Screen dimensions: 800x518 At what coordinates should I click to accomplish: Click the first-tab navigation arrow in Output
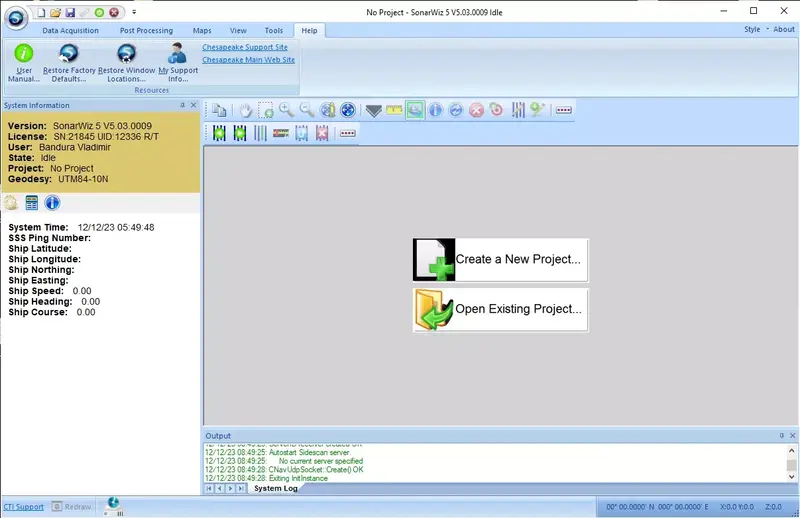(x=209, y=488)
